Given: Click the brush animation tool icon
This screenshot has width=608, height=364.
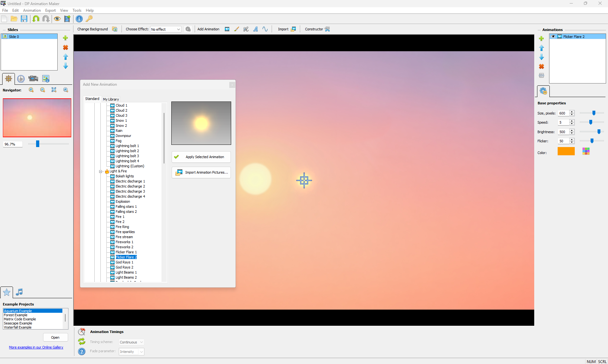Looking at the screenshot, I should click(237, 29).
